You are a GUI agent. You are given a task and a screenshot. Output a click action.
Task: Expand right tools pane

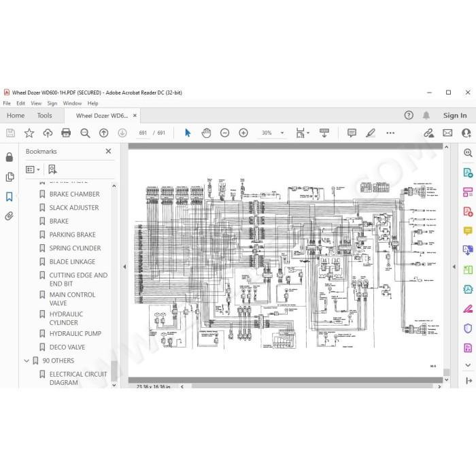469,381
